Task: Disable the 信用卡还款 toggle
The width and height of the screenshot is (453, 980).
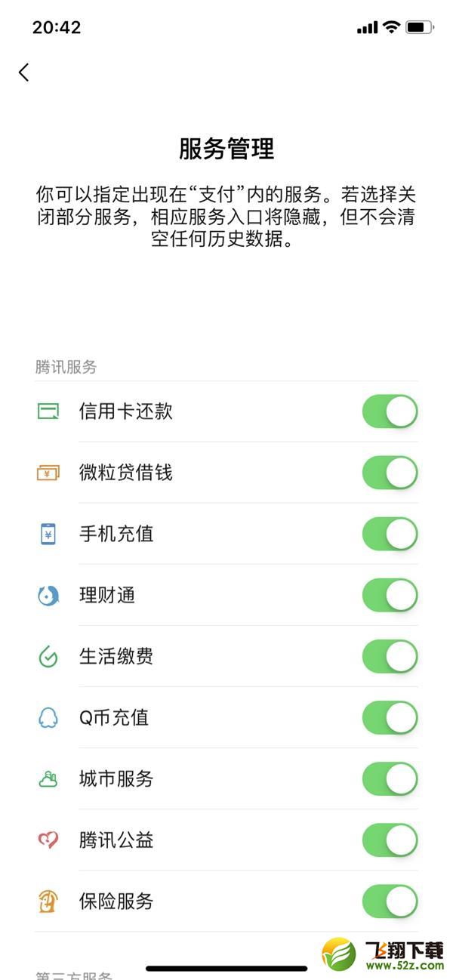Action: pos(390,411)
